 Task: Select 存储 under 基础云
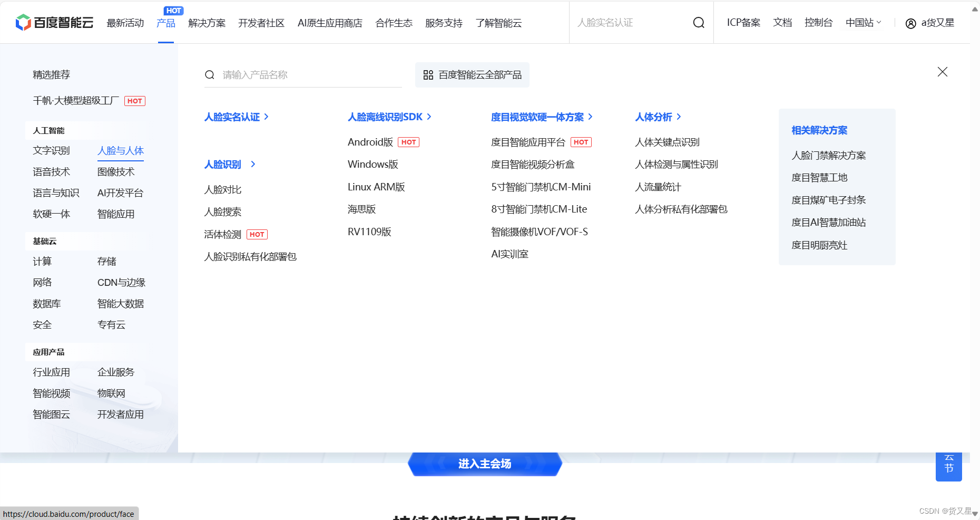click(107, 262)
